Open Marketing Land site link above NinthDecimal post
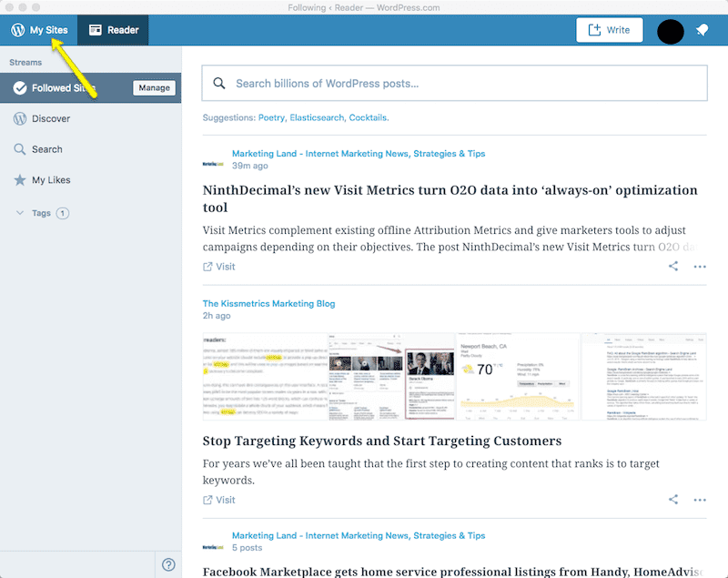The height and width of the screenshot is (578, 728). [359, 153]
